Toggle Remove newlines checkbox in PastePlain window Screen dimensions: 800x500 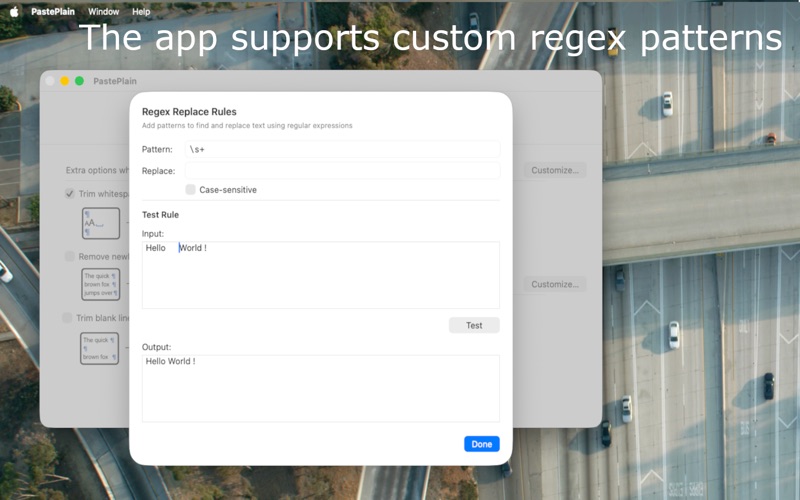click(x=70, y=256)
